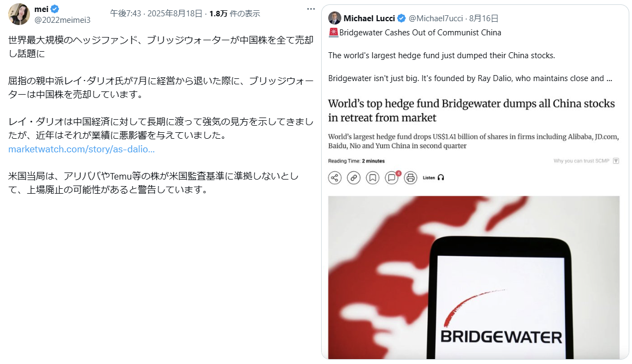Click the quoted post date 8月16日
This screenshot has height=364, width=632.
(x=484, y=18)
